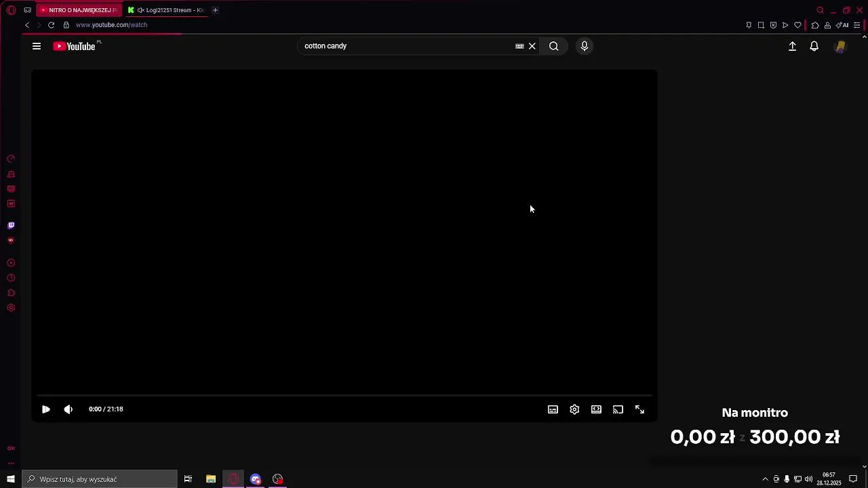The width and height of the screenshot is (868, 488).
Task: Enter fullscreen on the video player
Action: point(639,409)
